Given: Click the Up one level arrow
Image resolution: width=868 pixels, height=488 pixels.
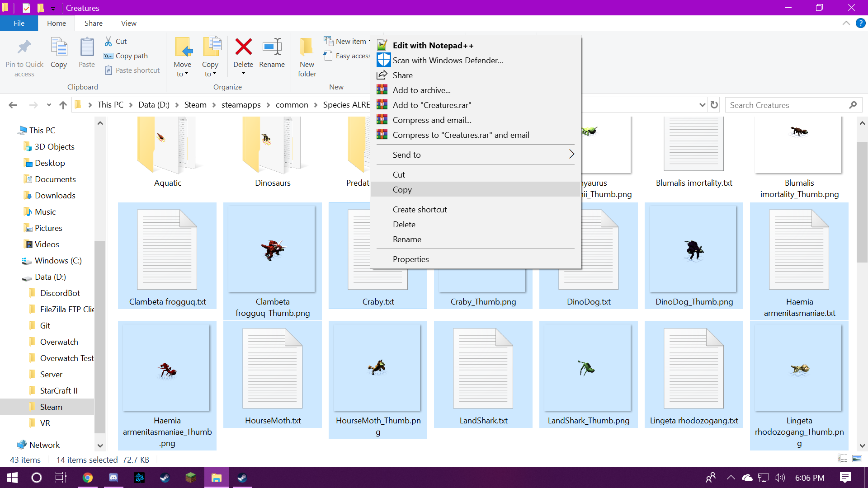Looking at the screenshot, I should tap(63, 105).
